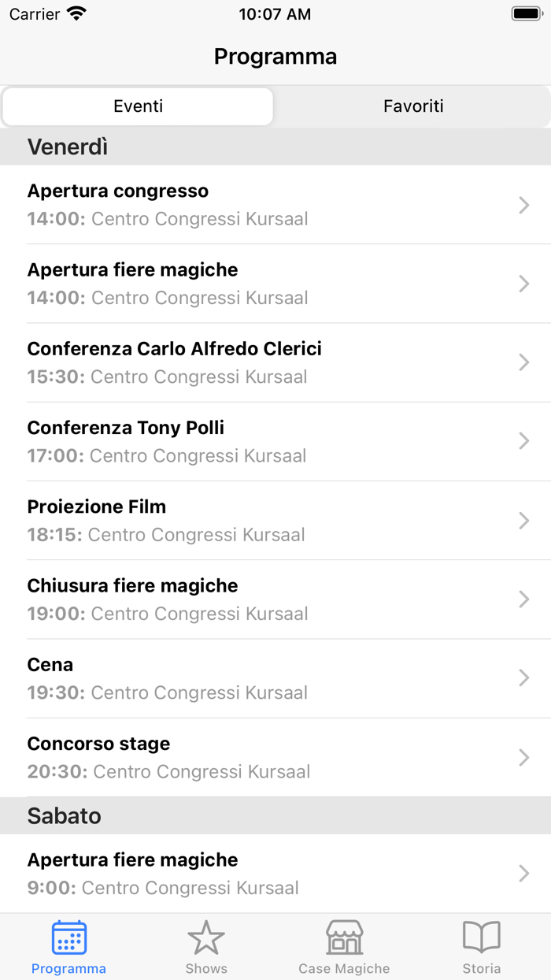Open the Cena event chevron
The image size is (551, 980).
(523, 677)
